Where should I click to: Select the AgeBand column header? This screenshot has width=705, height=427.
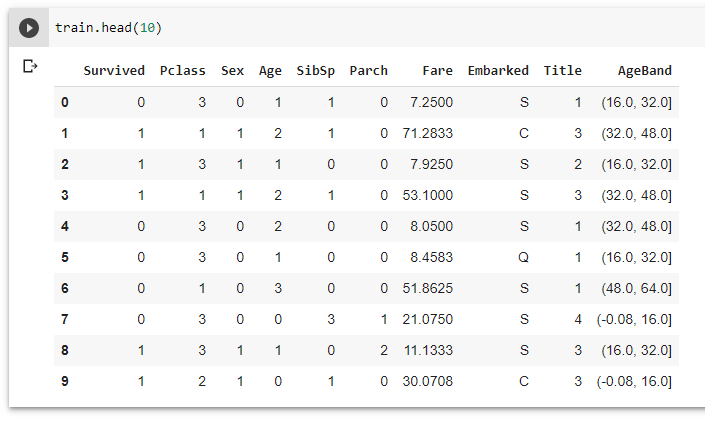[645, 71]
